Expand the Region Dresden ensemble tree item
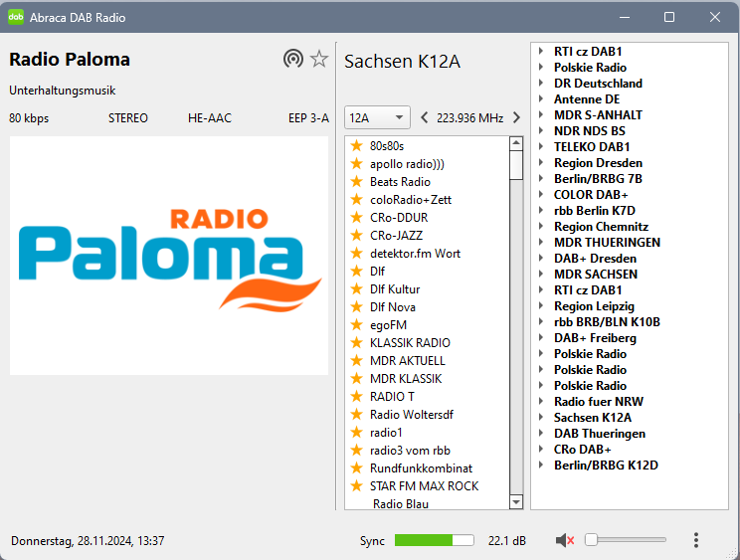This screenshot has width=740, height=560. click(540, 163)
